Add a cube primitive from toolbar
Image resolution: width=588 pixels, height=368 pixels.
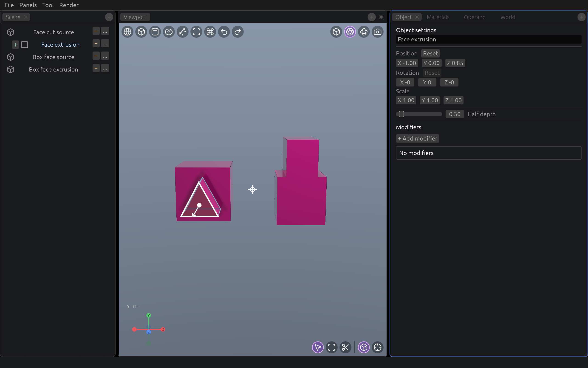(x=141, y=32)
